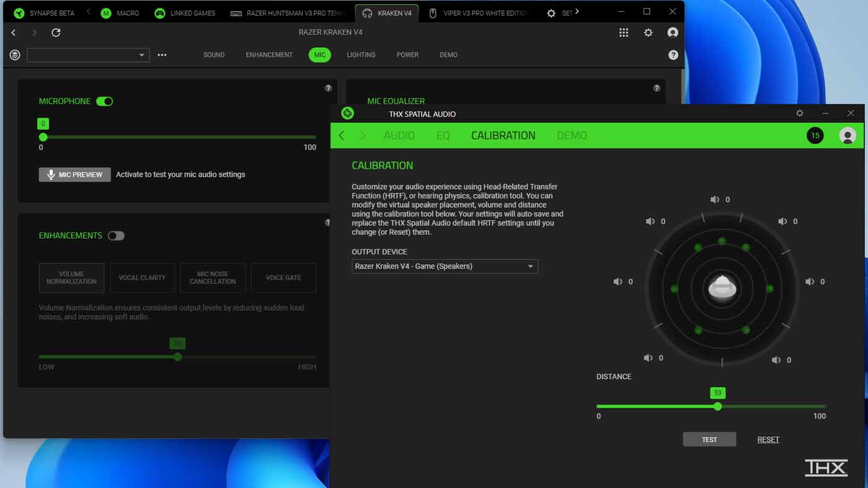The width and height of the screenshot is (868, 488).
Task: Select Mic Noise Cancellation enhancement
Action: [213, 278]
